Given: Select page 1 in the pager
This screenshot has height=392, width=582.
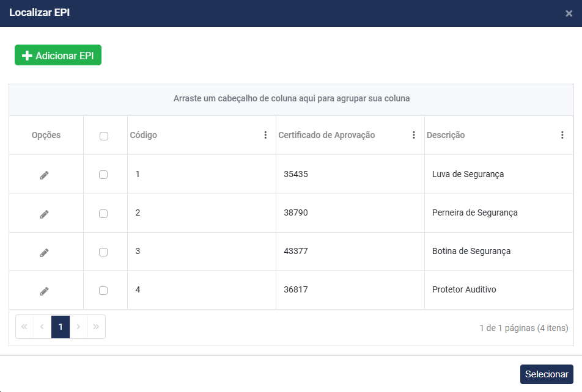Looking at the screenshot, I should click(61, 327).
